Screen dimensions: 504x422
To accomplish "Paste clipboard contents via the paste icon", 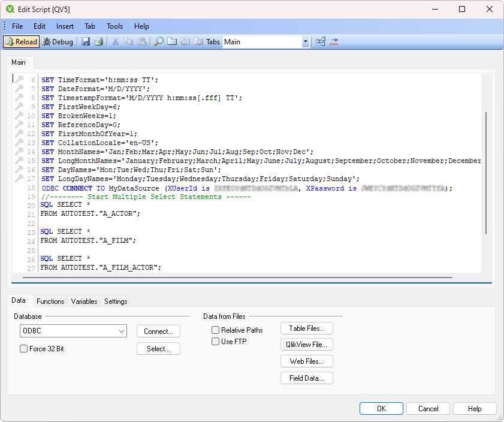I will pyautogui.click(x=142, y=41).
